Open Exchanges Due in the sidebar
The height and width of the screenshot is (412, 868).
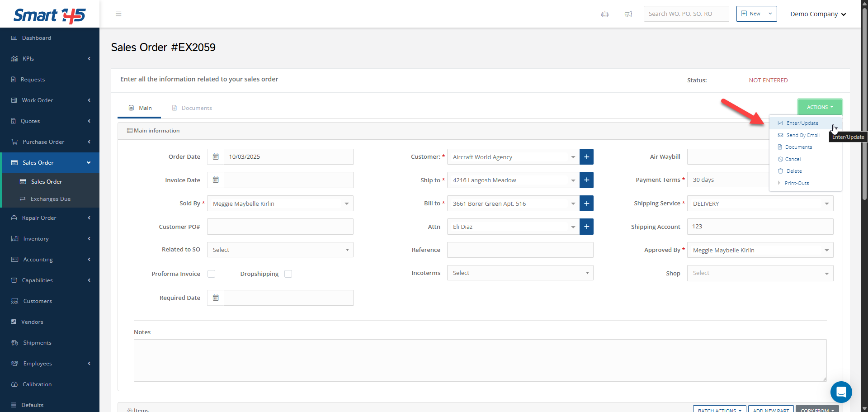click(50, 199)
